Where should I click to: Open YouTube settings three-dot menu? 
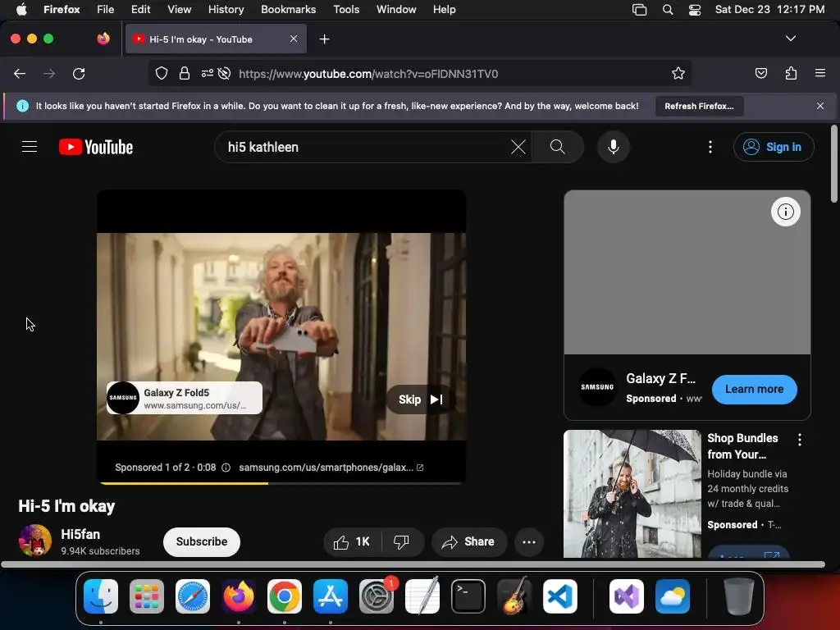click(710, 147)
